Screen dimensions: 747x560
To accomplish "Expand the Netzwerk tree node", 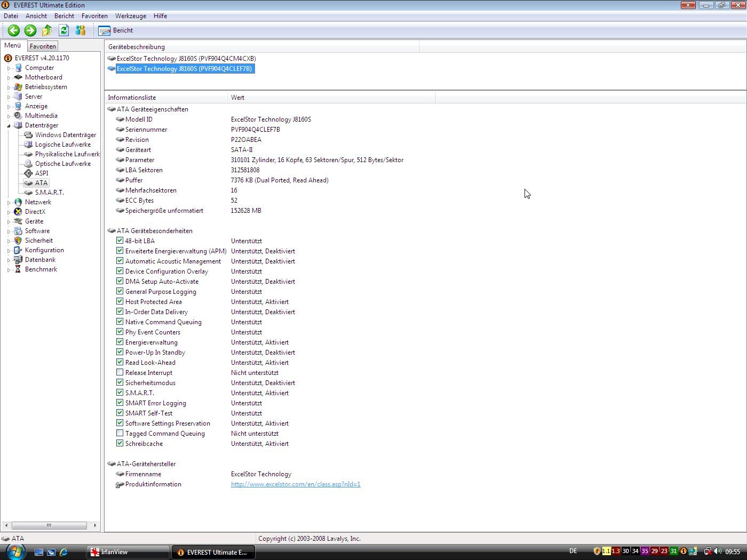I will coord(9,203).
